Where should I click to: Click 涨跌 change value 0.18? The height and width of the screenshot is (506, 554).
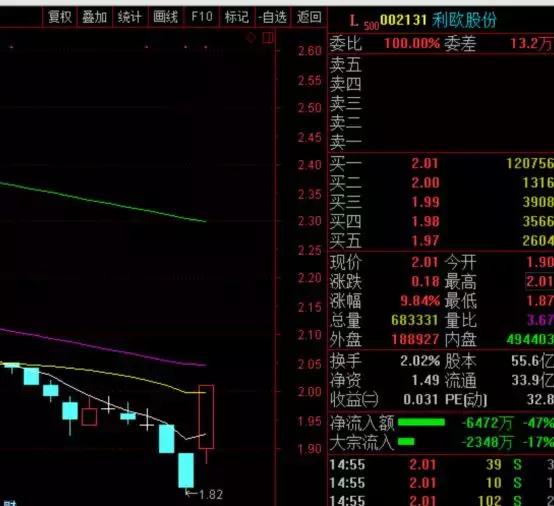425,282
